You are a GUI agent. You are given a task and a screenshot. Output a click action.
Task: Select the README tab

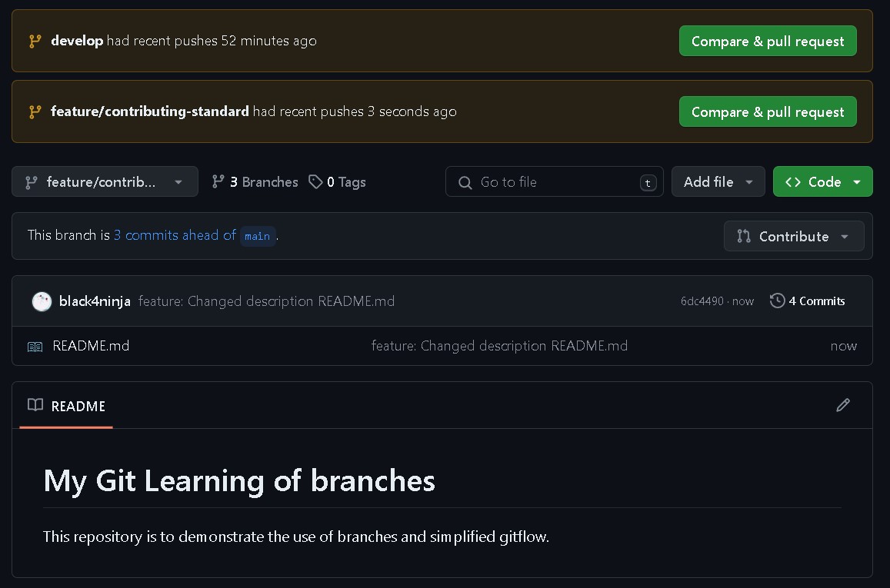point(66,406)
